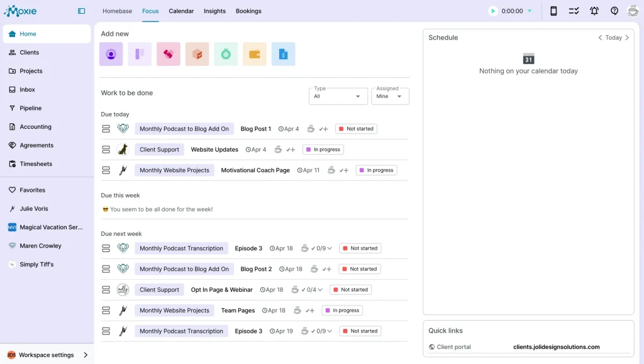Start the time tracker playback
This screenshot has width=644, height=364.
tap(493, 11)
